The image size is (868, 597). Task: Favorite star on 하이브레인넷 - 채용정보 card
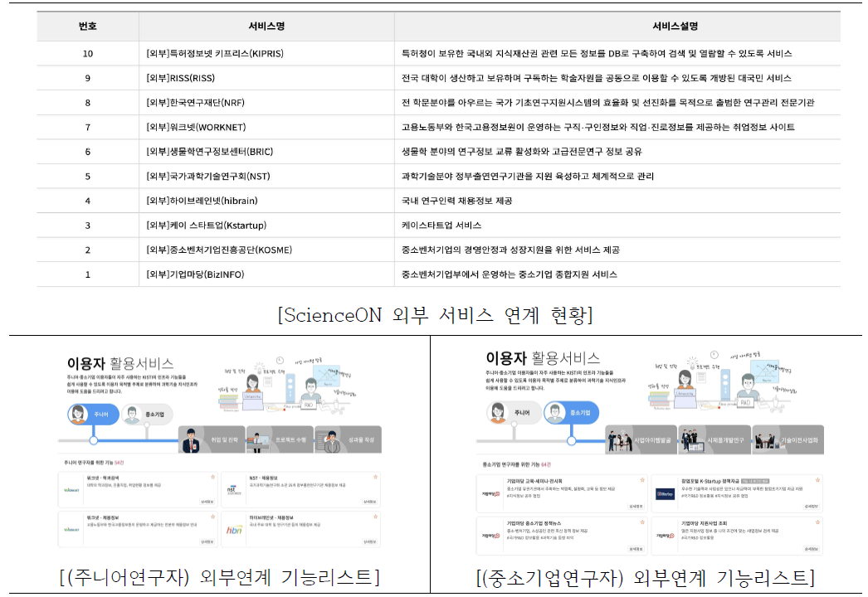(375, 517)
